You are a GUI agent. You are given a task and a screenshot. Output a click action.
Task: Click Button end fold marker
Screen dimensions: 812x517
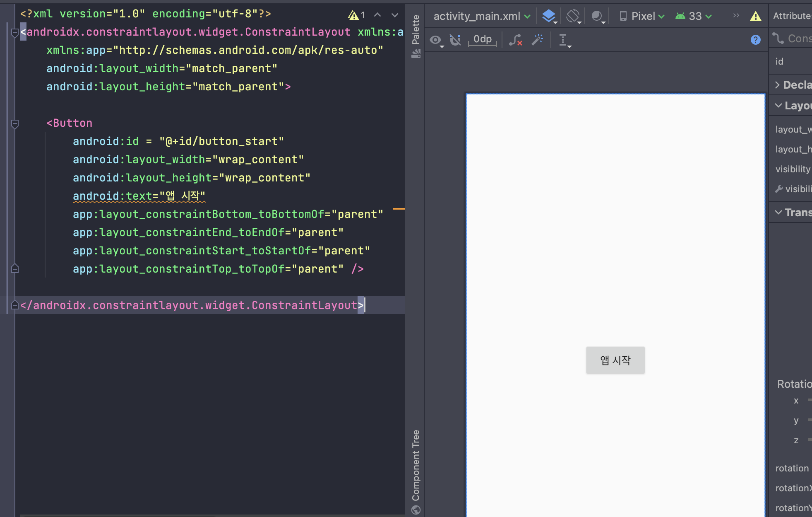pos(14,268)
